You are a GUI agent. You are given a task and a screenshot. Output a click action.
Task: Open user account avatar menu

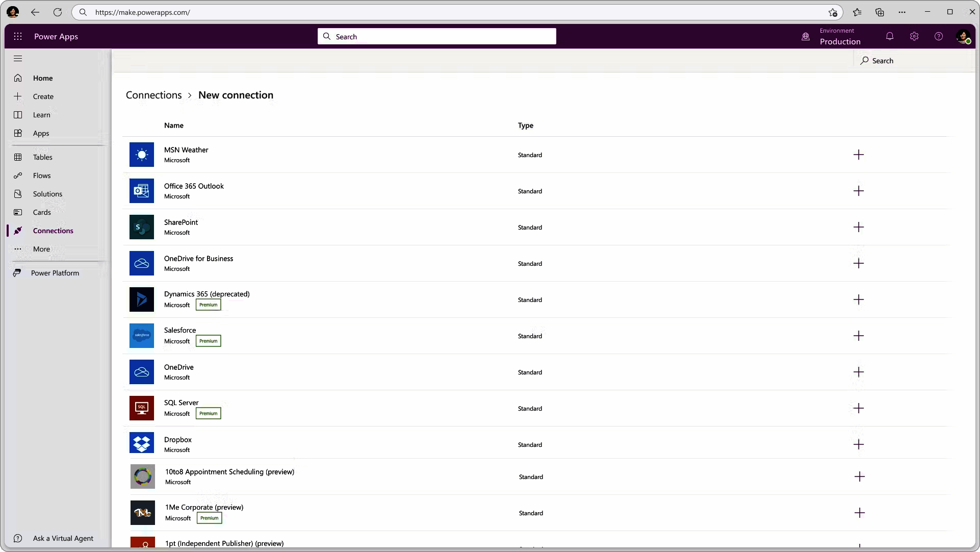963,36
